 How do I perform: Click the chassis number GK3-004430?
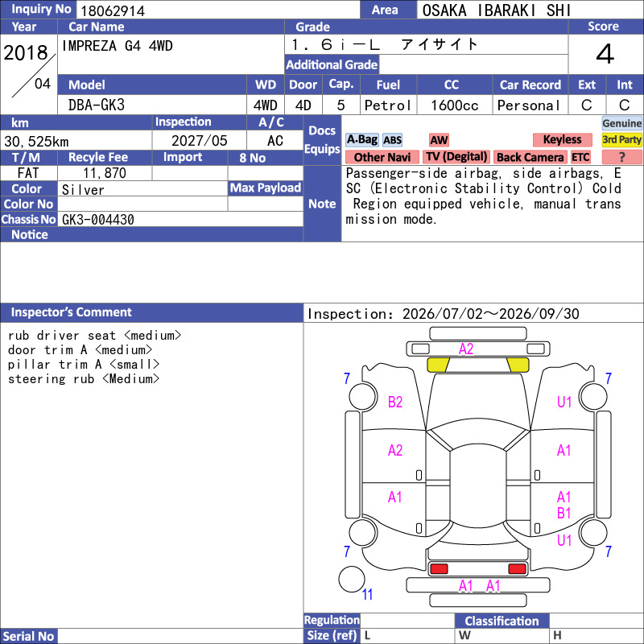(x=97, y=220)
